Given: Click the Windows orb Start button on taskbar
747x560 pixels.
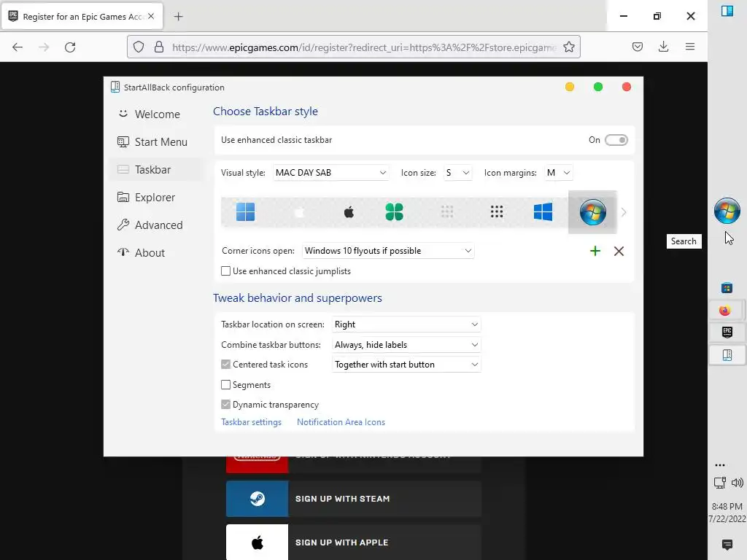Looking at the screenshot, I should coord(727,211).
